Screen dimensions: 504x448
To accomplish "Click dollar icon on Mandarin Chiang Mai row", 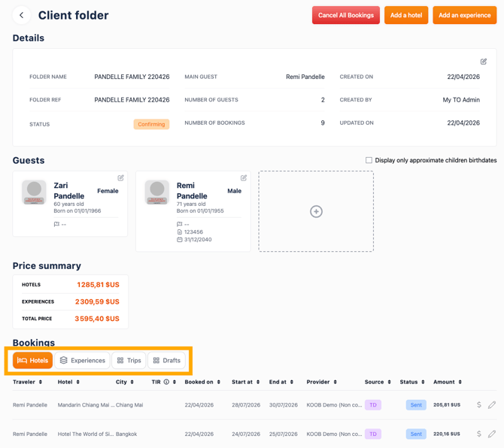I will 479,404.
